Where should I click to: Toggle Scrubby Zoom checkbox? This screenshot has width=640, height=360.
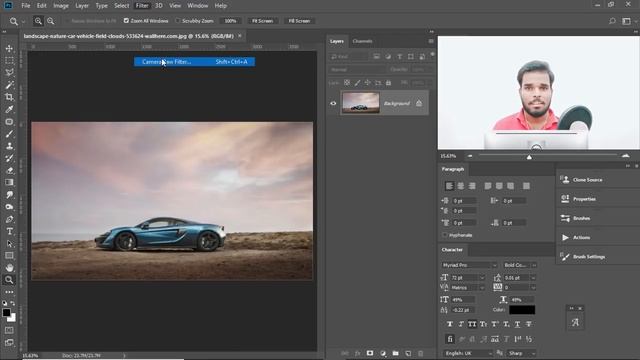[178, 21]
